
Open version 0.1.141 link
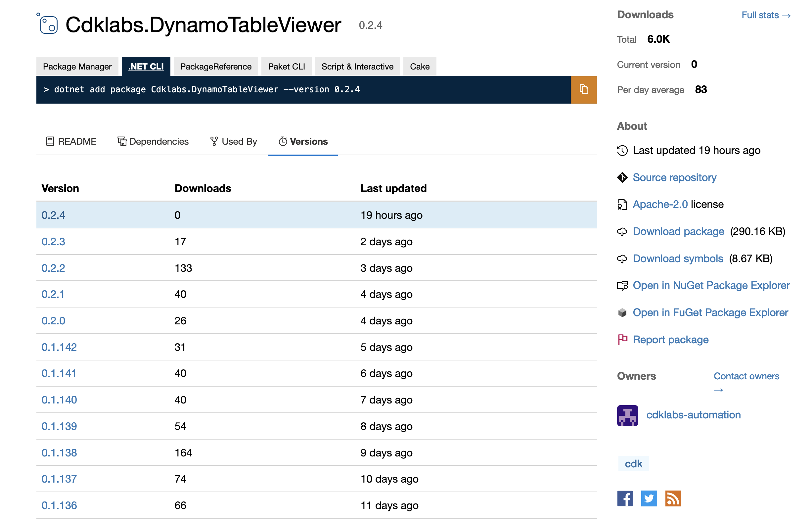coord(59,373)
